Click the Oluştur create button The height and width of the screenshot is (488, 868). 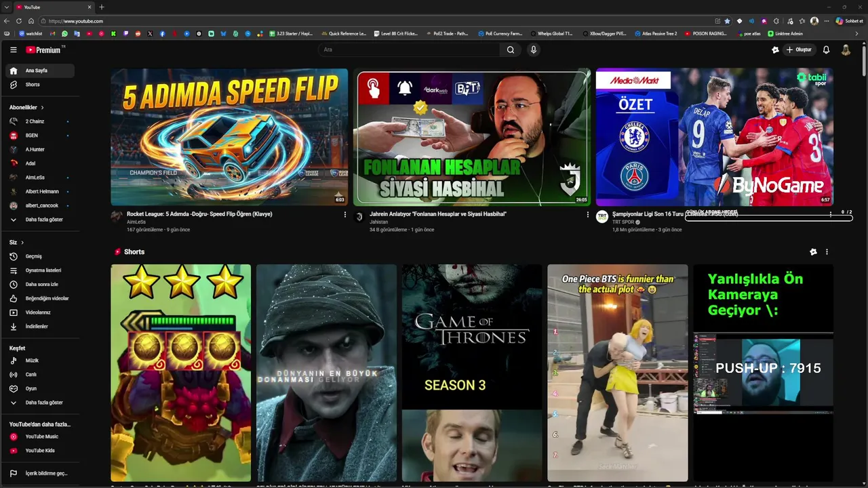pyautogui.click(x=799, y=49)
